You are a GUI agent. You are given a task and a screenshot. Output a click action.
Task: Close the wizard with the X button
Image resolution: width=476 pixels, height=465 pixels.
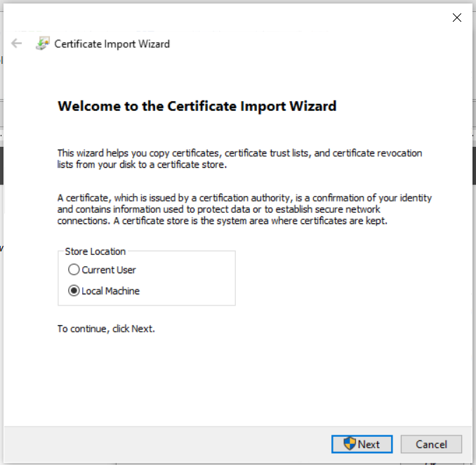coord(457,18)
